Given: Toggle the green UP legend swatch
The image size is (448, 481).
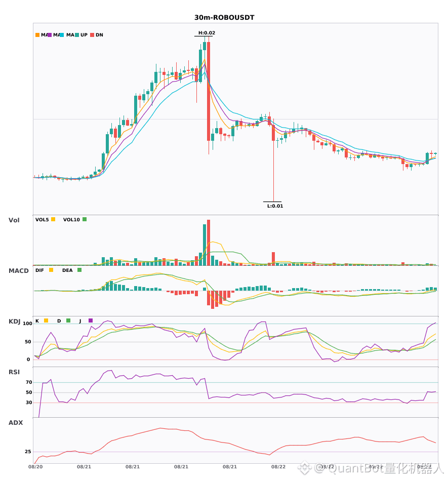Looking at the screenshot, I should (77, 35).
